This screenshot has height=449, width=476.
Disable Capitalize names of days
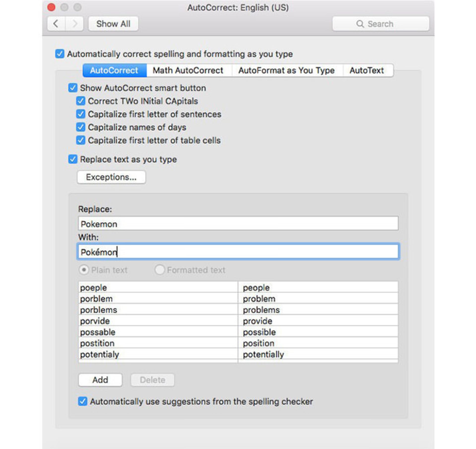81,127
